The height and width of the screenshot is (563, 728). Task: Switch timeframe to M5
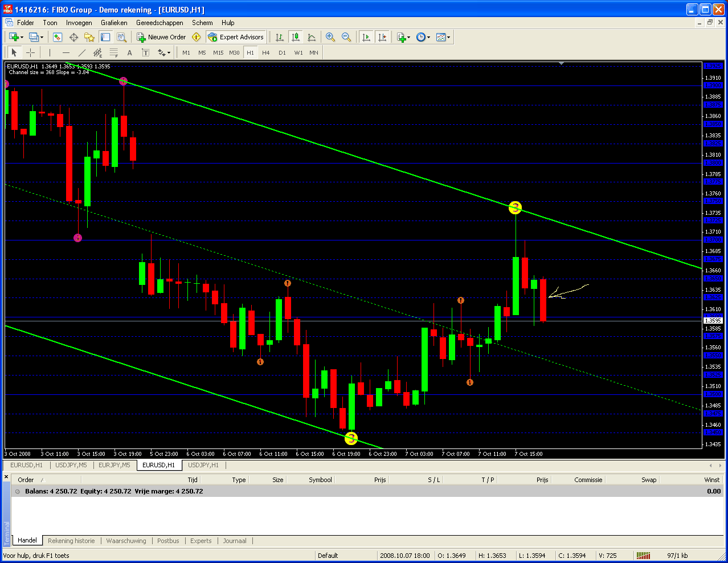(202, 52)
